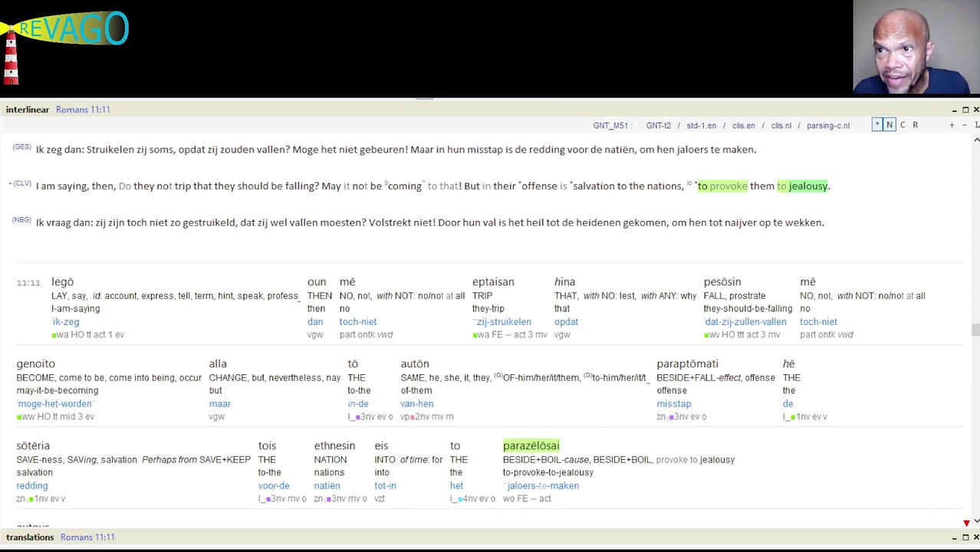Image resolution: width=980 pixels, height=552 pixels.
Task: Click the Greek word paraptōmati
Action: click(x=688, y=364)
